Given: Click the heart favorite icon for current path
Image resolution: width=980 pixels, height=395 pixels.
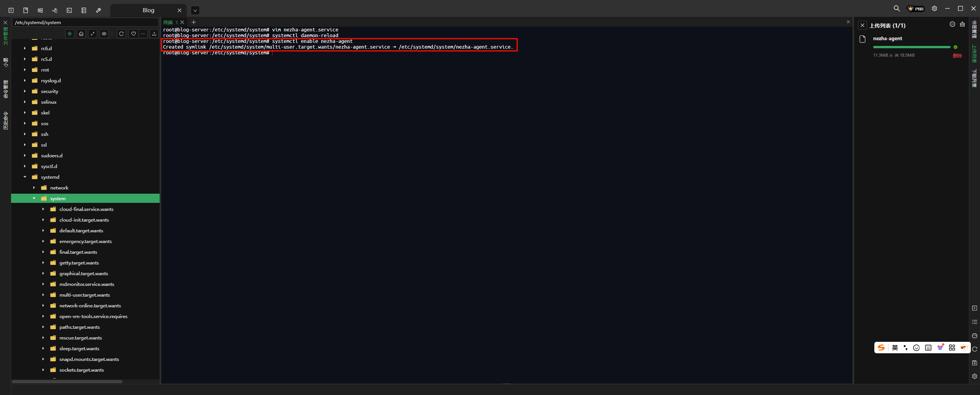Looking at the screenshot, I should click(x=133, y=34).
